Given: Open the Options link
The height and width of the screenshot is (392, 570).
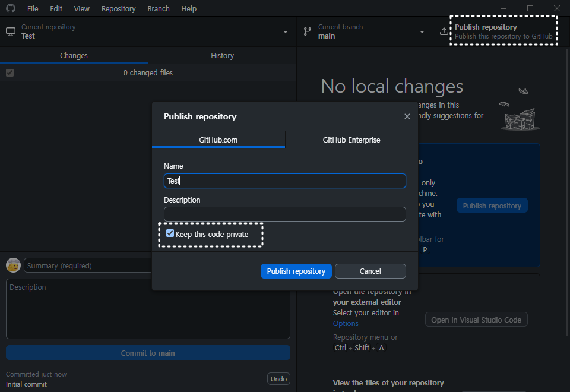Looking at the screenshot, I should [346, 323].
